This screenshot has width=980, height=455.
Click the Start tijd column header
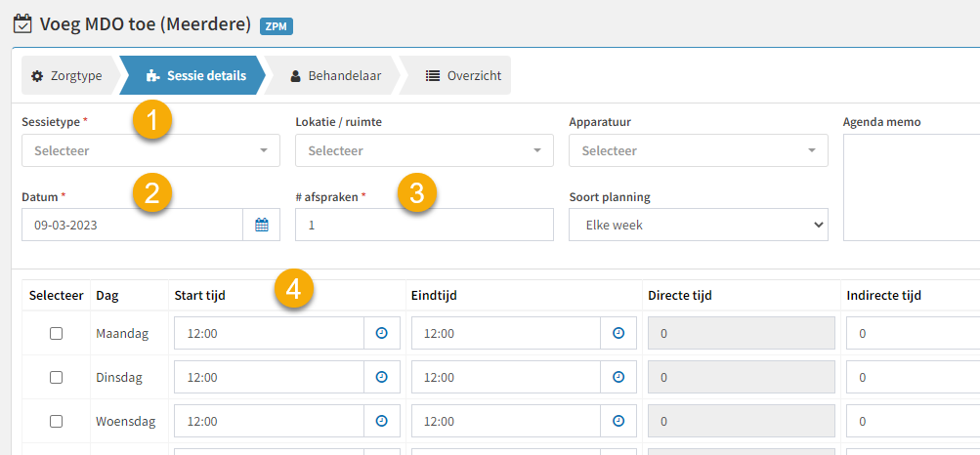pos(199,296)
